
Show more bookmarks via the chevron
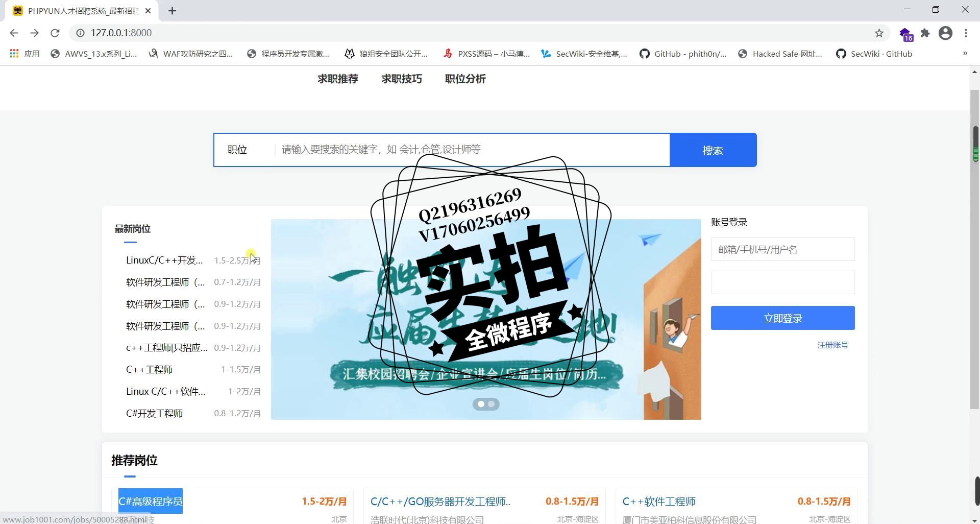pos(965,53)
